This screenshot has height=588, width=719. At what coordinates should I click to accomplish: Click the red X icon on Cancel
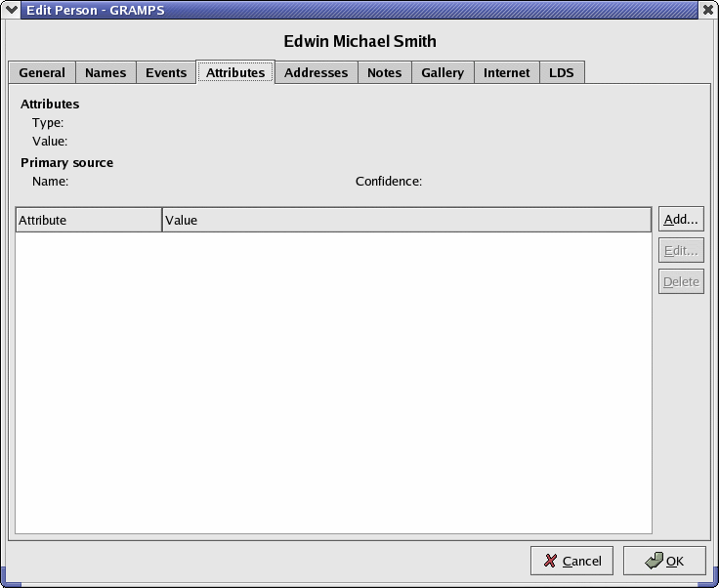[551, 561]
